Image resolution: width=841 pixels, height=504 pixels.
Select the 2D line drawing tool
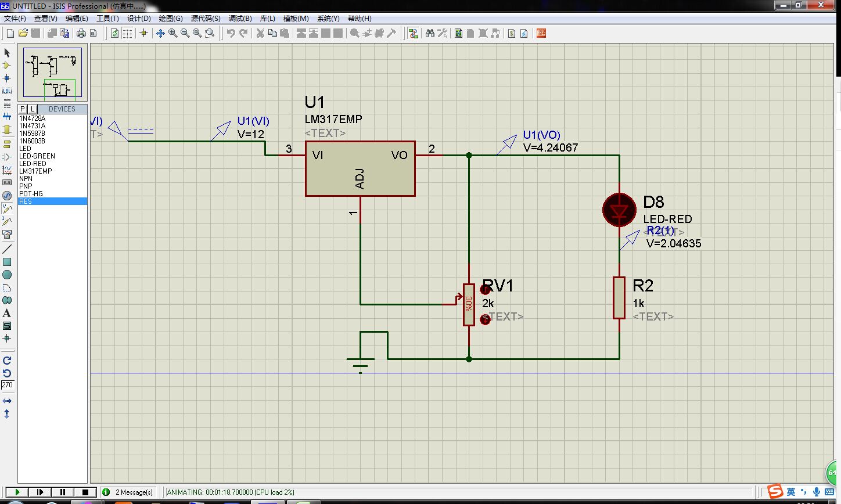[7, 249]
